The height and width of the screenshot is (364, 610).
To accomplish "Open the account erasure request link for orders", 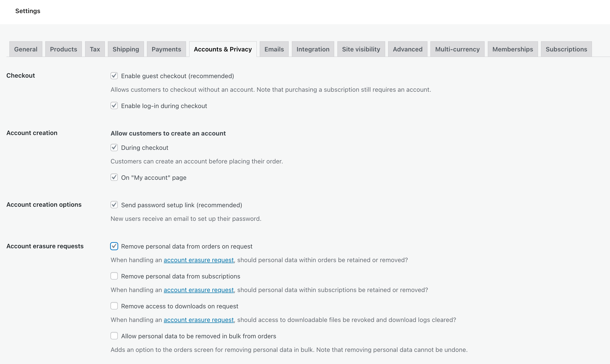I will coord(198,260).
